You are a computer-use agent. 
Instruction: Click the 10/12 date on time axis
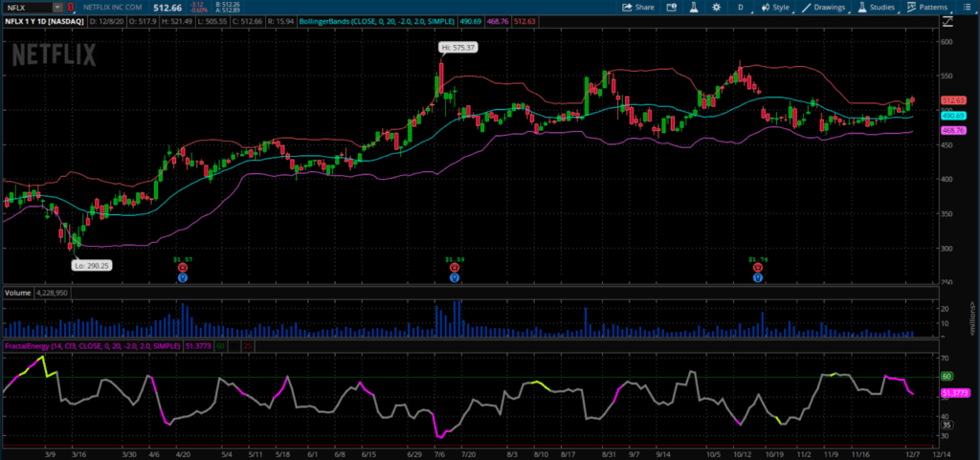(x=742, y=454)
